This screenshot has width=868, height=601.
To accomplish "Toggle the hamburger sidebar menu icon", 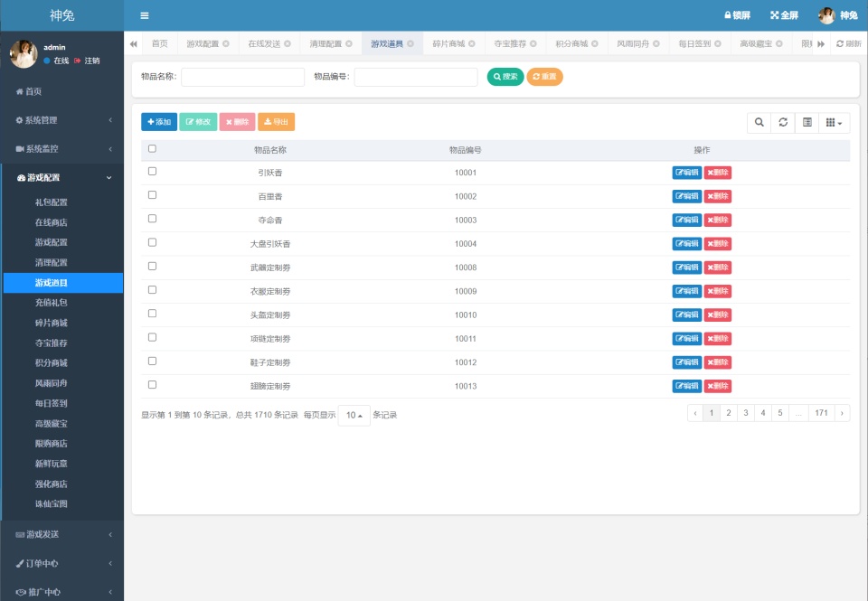I will point(145,15).
